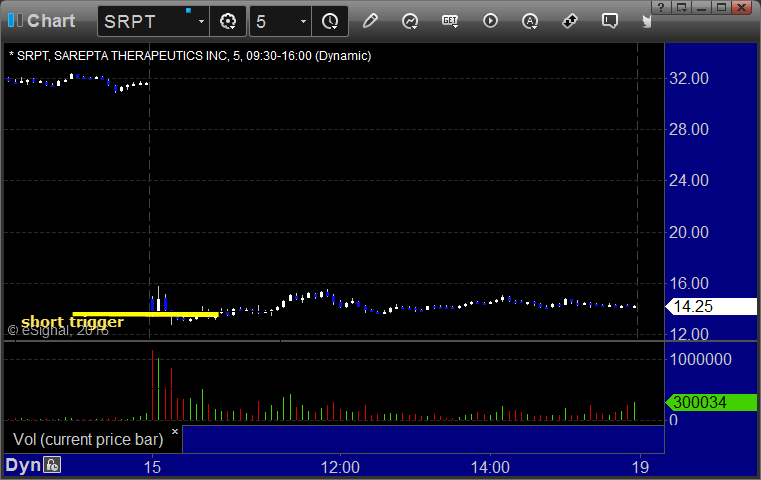Click the Twitter bird icon
Screen dimensions: 761x480
[x=647, y=21]
